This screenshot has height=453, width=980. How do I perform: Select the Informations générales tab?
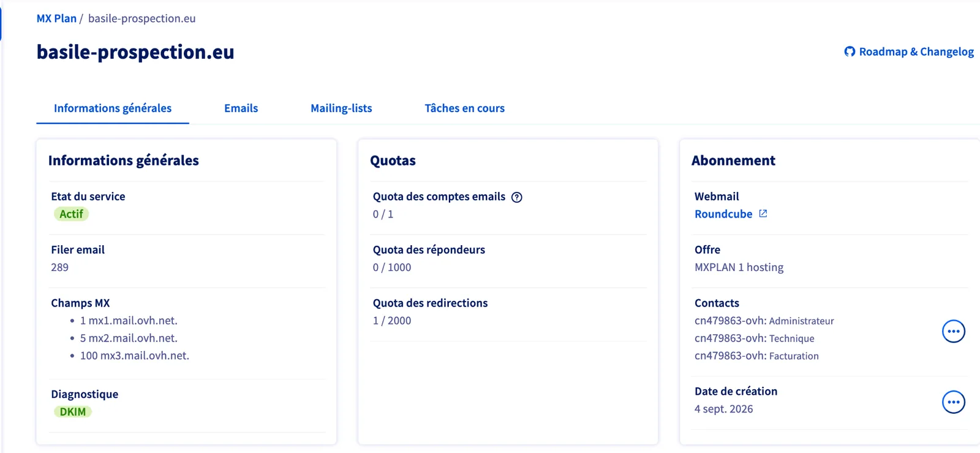point(113,108)
